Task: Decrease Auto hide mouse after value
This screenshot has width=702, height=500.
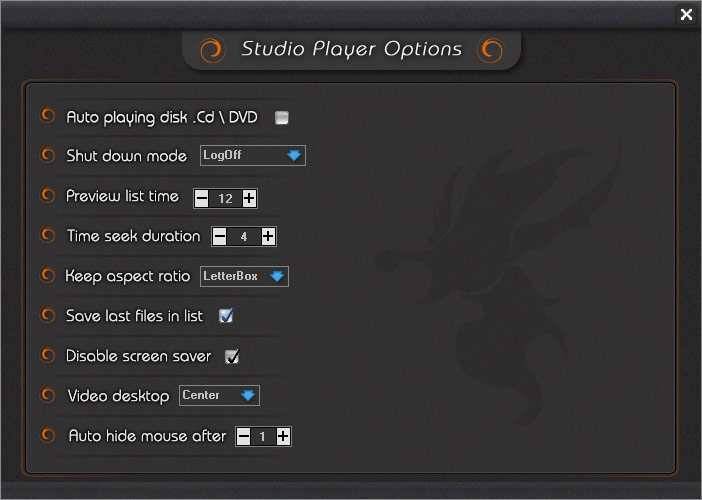Action: pyautogui.click(x=244, y=436)
